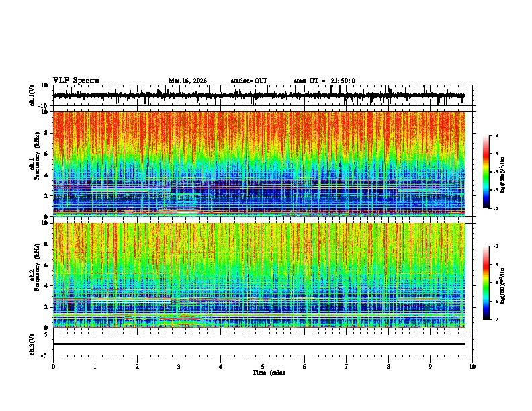Click ch.1 frequency axis tick "6"
Viewport: 532px width, 411px height.
(46, 154)
